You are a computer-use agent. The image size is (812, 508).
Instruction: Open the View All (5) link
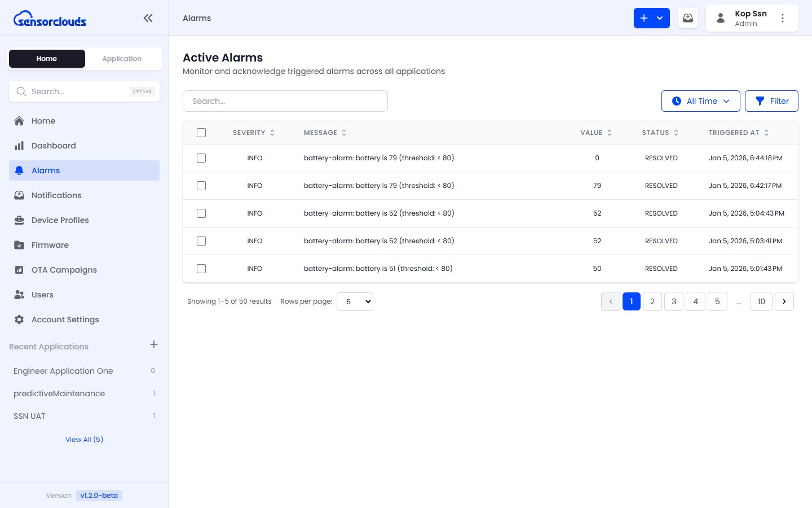click(x=84, y=440)
